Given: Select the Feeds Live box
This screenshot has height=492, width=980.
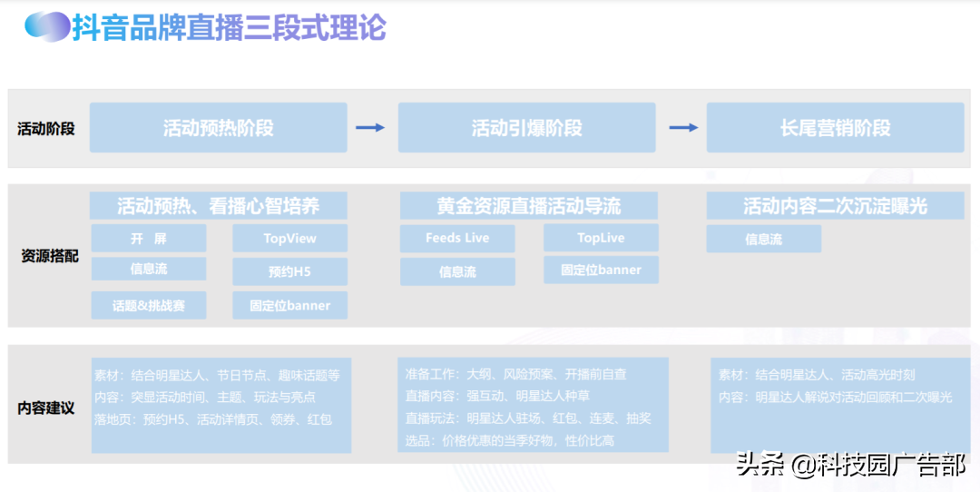Looking at the screenshot, I should 457,239.
